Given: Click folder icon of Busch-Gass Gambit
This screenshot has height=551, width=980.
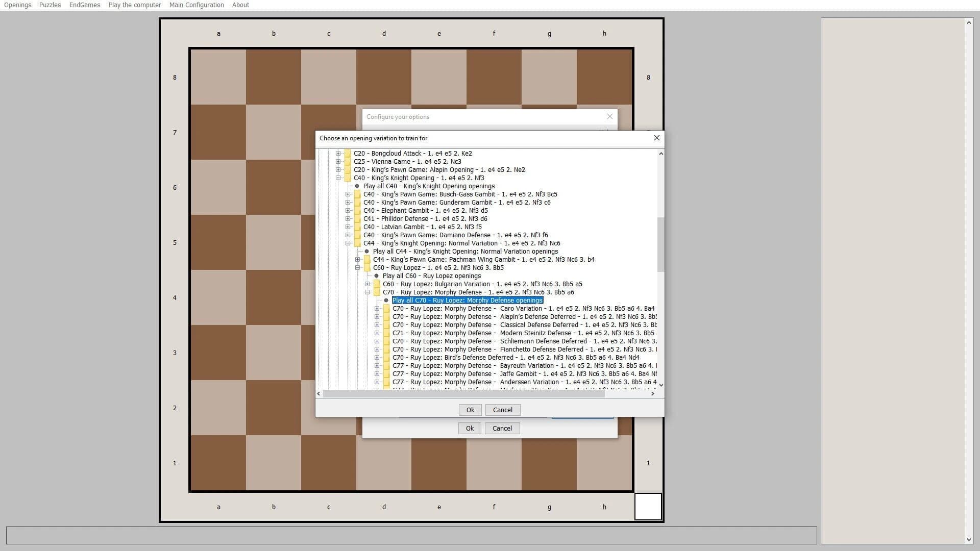Looking at the screenshot, I should pyautogui.click(x=357, y=194).
